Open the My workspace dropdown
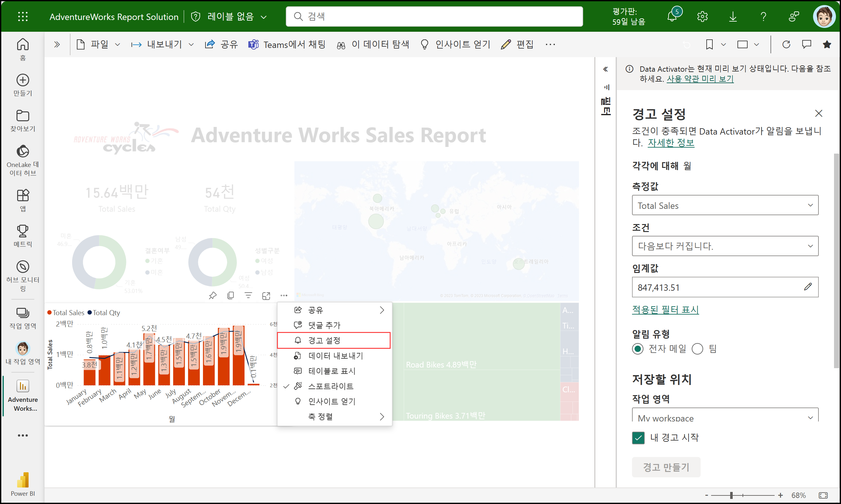841x504 pixels. (725, 417)
